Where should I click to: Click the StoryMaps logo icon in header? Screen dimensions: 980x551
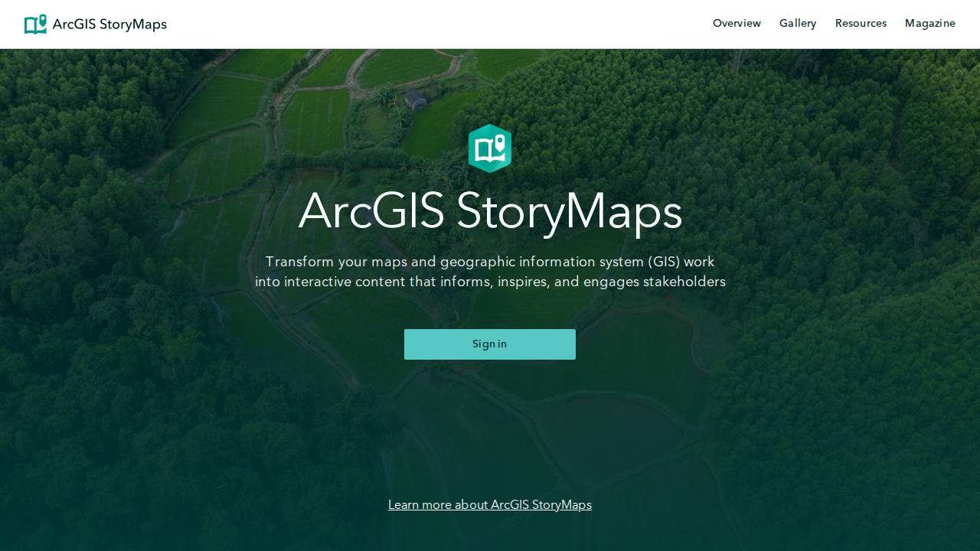[35, 24]
